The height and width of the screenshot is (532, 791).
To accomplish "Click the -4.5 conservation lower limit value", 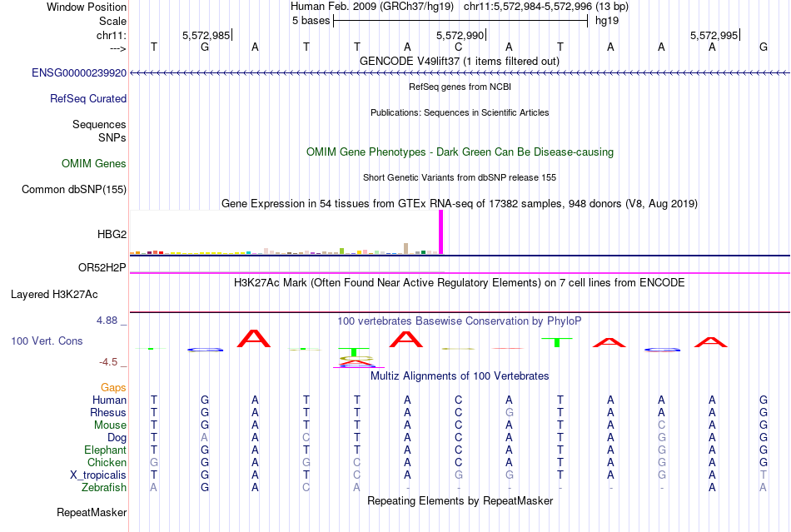I will tap(108, 362).
